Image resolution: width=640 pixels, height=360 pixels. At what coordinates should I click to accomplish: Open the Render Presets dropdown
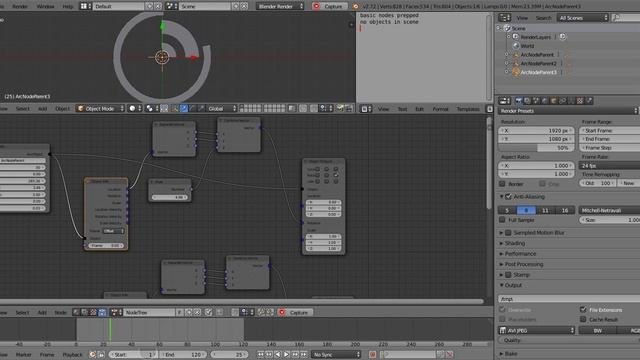[x=568, y=111]
